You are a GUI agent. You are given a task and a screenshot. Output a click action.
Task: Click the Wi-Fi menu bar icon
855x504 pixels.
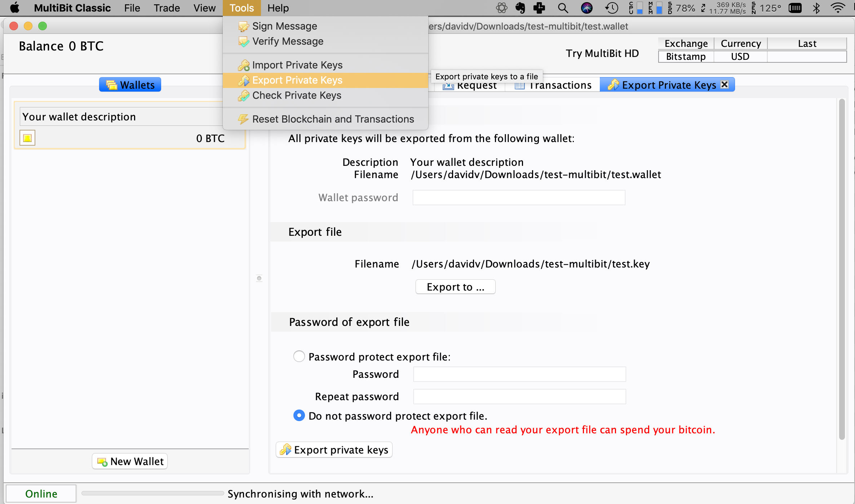pyautogui.click(x=838, y=8)
